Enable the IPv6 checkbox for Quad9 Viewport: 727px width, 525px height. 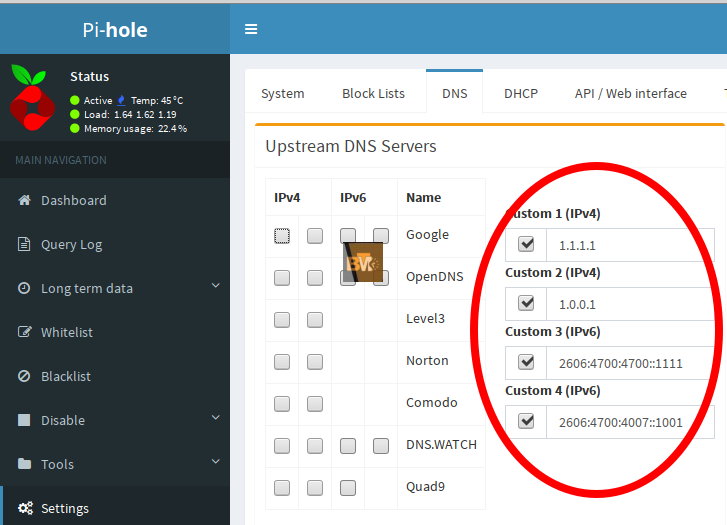pyautogui.click(x=348, y=487)
